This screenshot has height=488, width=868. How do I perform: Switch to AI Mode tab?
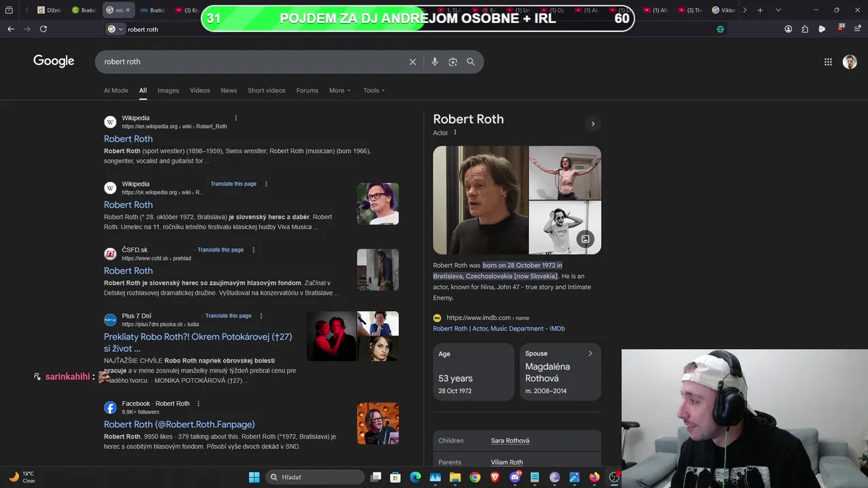click(116, 90)
